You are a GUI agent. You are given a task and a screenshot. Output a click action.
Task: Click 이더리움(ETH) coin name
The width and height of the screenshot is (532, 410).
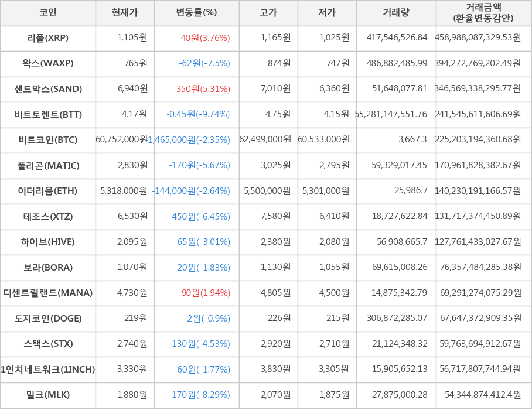coord(48,191)
